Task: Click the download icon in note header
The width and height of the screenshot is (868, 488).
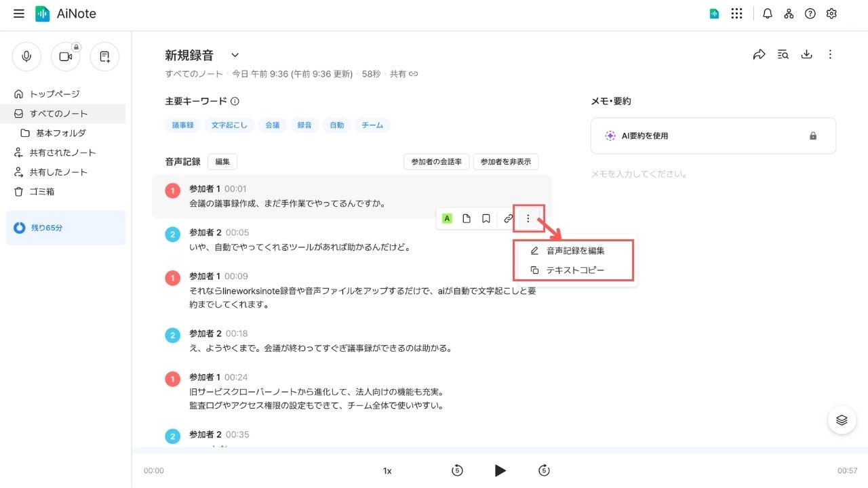Action: [806, 55]
